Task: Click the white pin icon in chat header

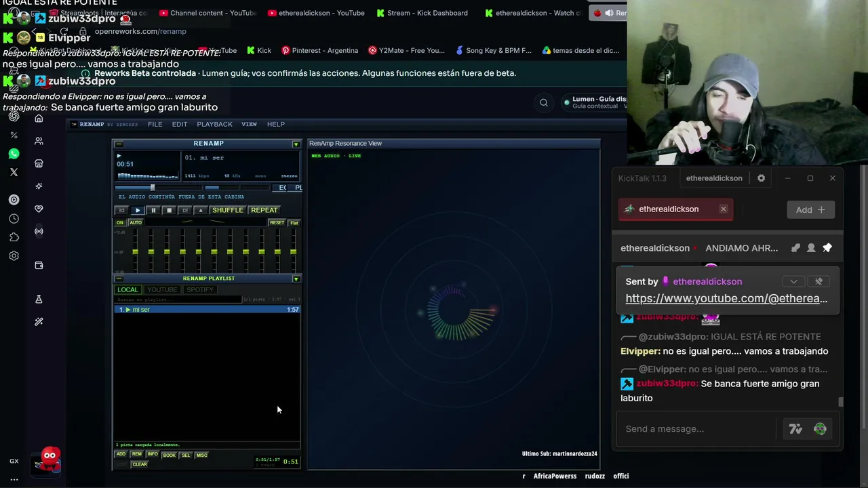Action: [x=827, y=248]
